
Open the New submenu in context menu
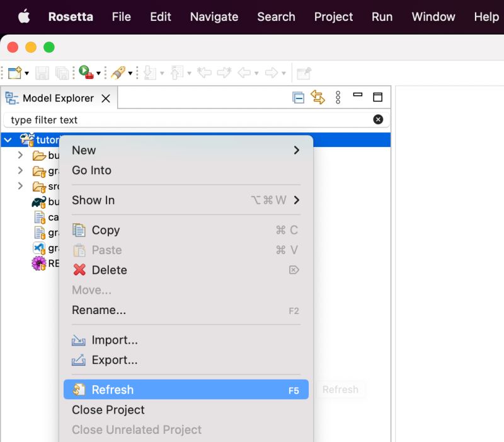pyautogui.click(x=186, y=150)
